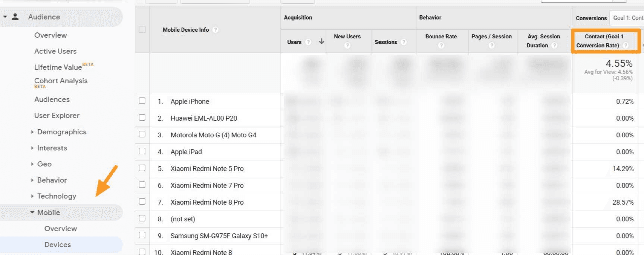The height and width of the screenshot is (255, 644).
Task: Click help icon next to Mobile Device Info
Action: point(215,30)
